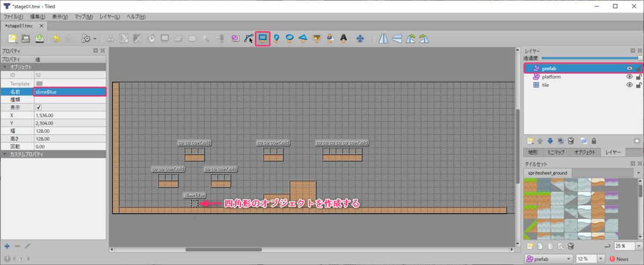644x265 pixels.
Task: Select the Edit Polygons tool
Action: click(x=248, y=39)
